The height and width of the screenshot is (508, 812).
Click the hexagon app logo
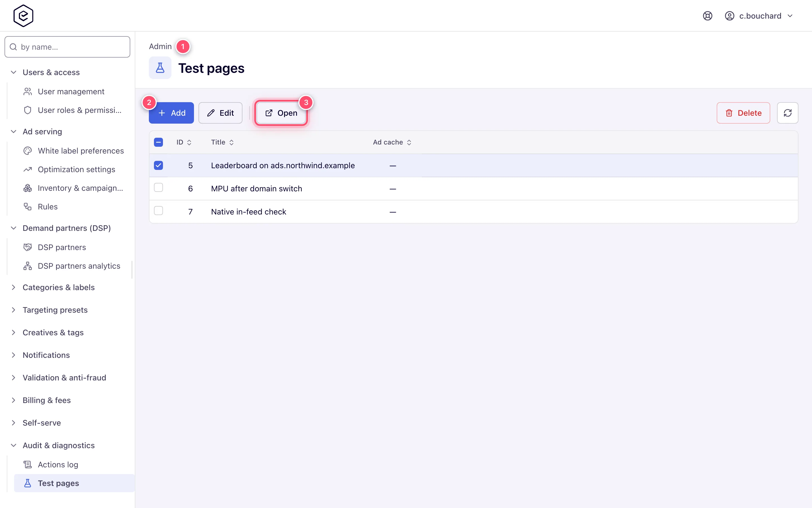pos(23,16)
